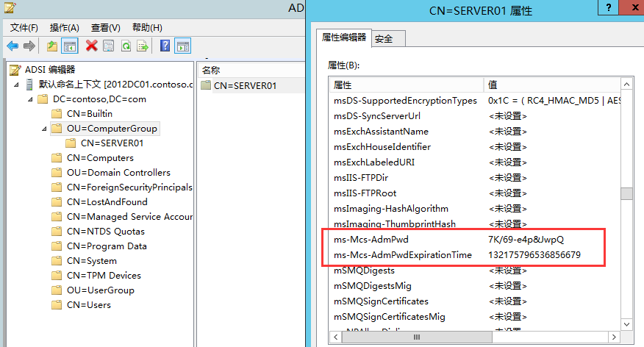This screenshot has width=644, height=347.
Task: Click the 名称 column header
Action: tap(251, 71)
